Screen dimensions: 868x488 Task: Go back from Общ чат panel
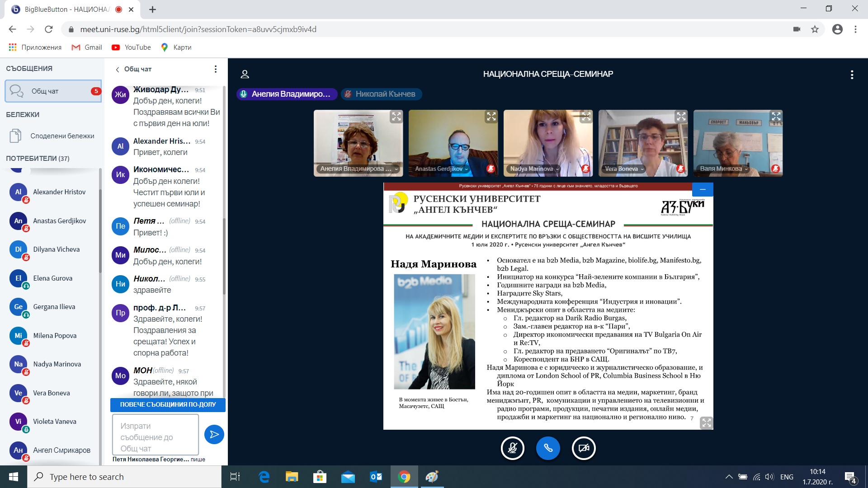(118, 69)
